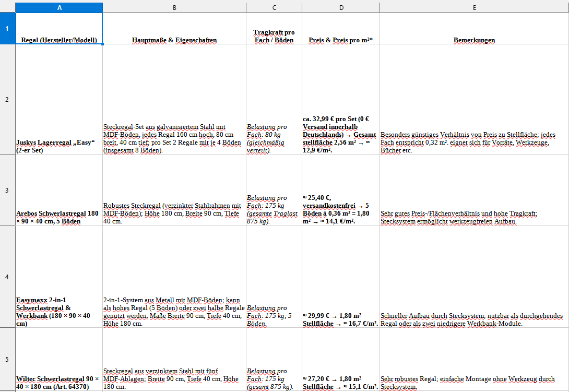Select cell 'Belastung pro Fach: 175 kg; 5 Böden'
Image resolution: width=569 pixels, height=392 pixels.
[x=274, y=277]
